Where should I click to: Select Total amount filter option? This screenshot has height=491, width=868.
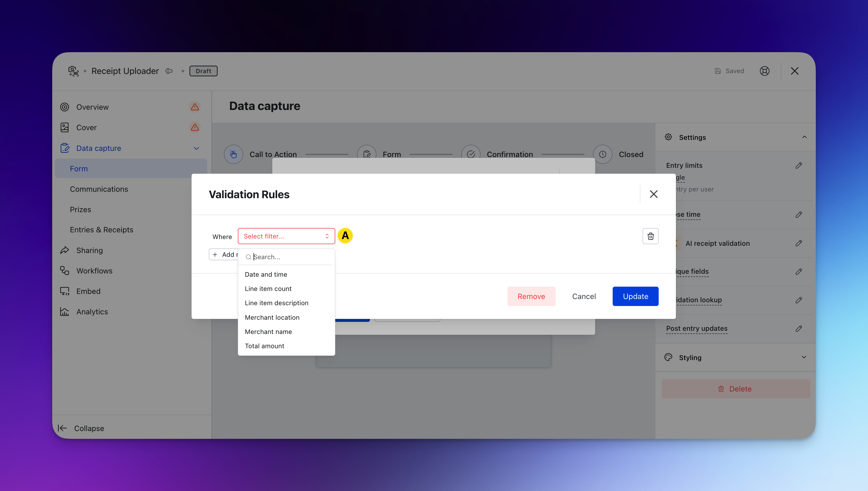point(264,346)
